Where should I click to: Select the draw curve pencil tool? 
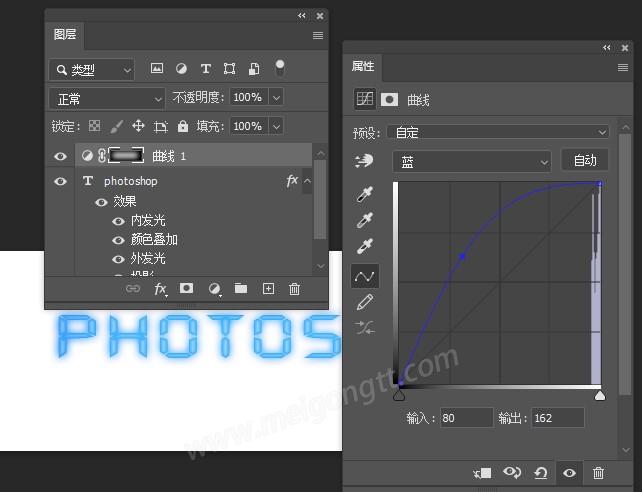[x=364, y=302]
